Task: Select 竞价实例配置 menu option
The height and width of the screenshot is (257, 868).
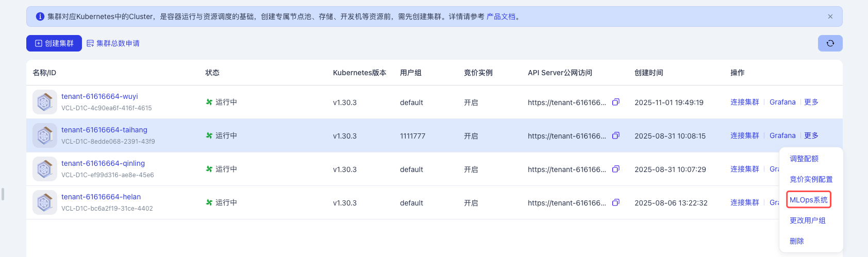Action: tap(811, 179)
